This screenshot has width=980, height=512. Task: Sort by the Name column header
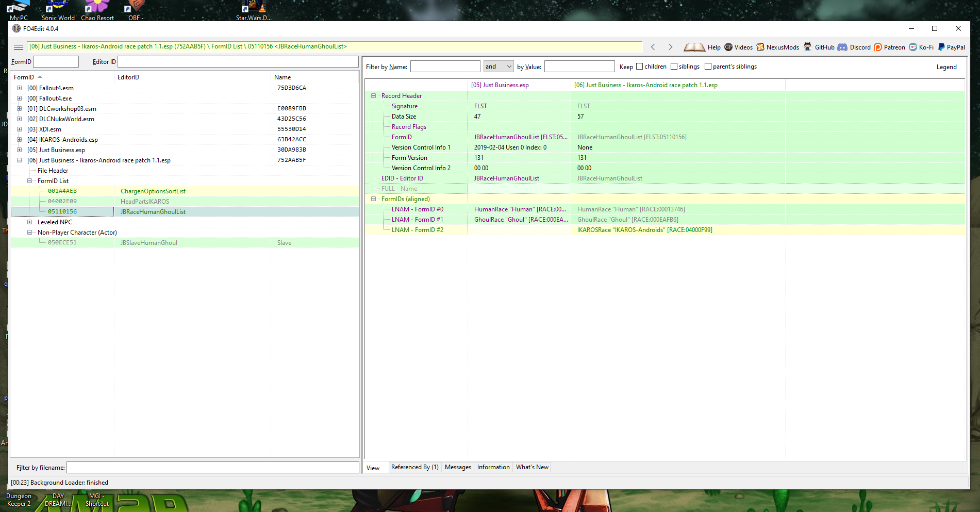(314, 77)
